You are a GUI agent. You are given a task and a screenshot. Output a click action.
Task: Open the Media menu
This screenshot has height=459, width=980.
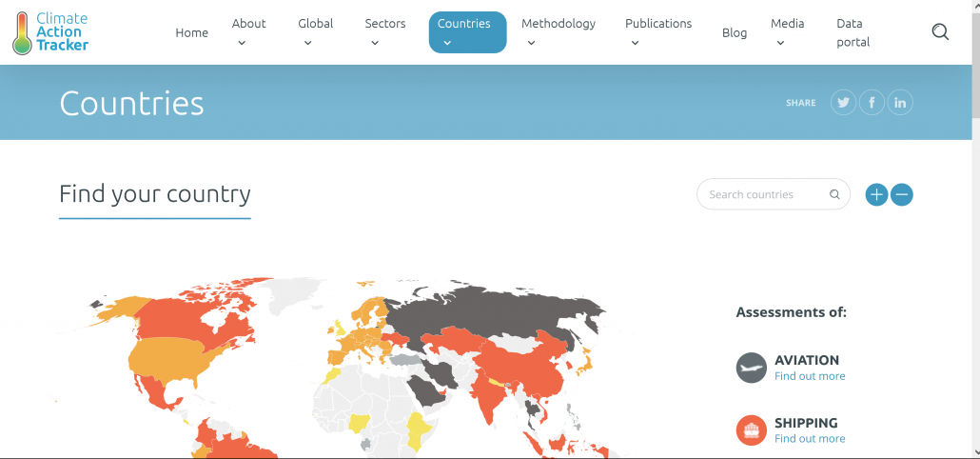point(788,23)
